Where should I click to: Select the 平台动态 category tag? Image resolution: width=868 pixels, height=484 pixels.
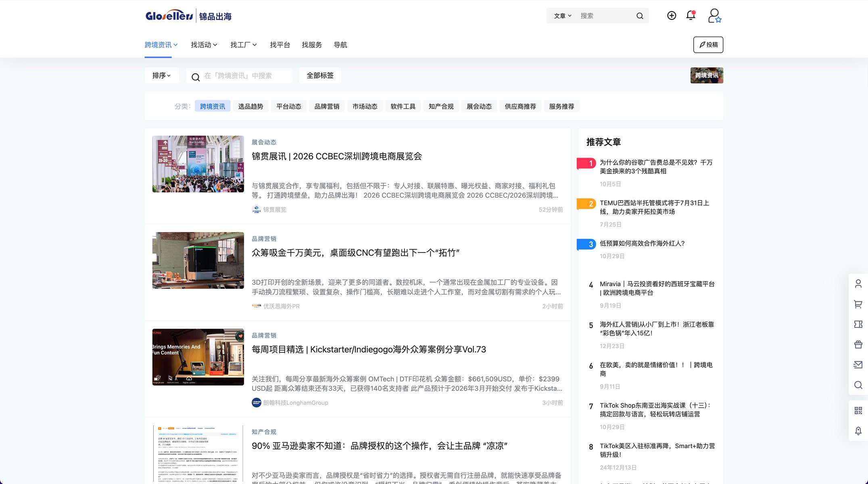pos(289,106)
